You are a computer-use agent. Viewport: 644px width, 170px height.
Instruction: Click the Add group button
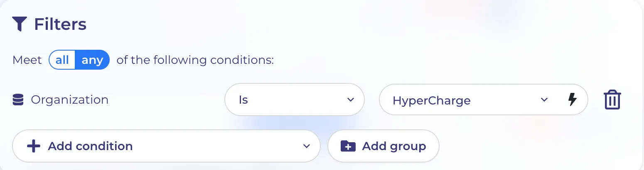[x=383, y=146]
